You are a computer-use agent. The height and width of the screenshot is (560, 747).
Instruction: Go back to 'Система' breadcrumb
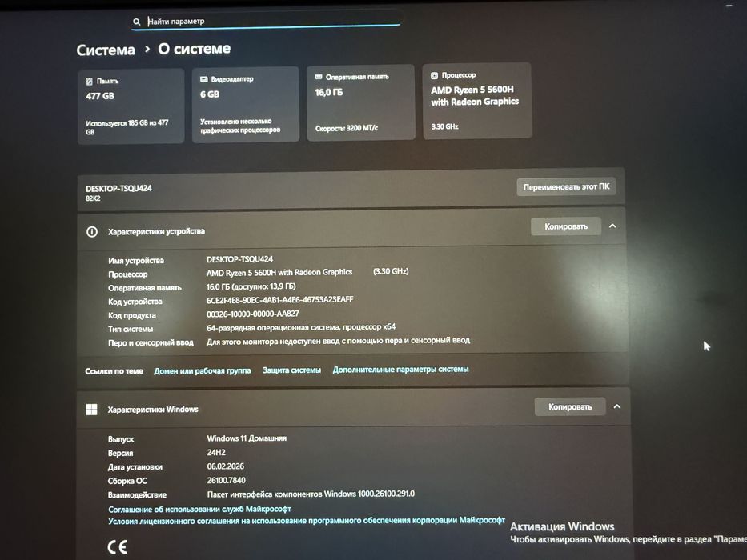point(106,50)
